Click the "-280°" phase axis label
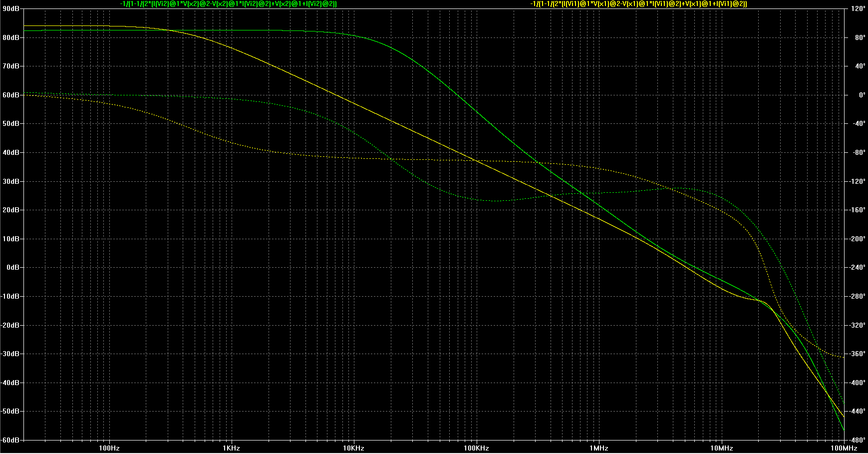 (858, 296)
